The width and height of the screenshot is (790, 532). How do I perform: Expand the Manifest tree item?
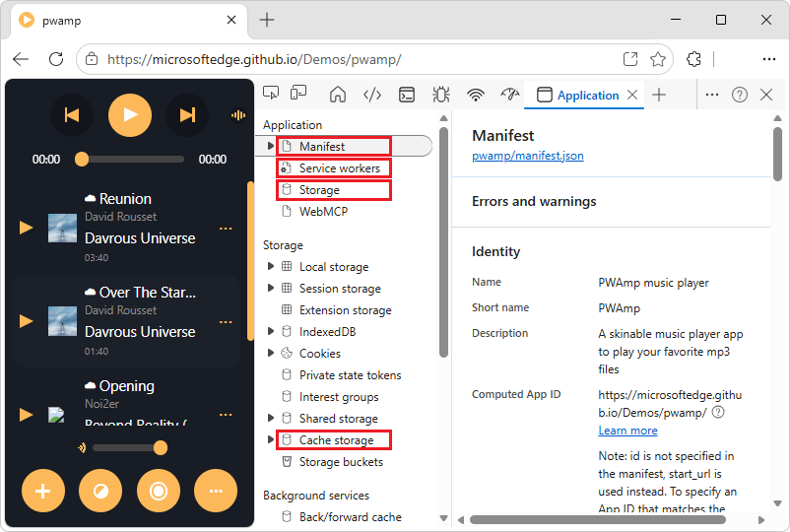[271, 146]
